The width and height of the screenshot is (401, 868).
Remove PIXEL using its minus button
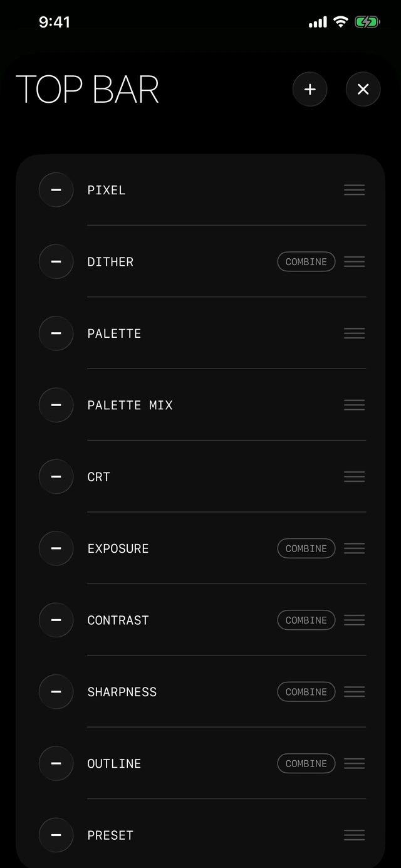(56, 190)
